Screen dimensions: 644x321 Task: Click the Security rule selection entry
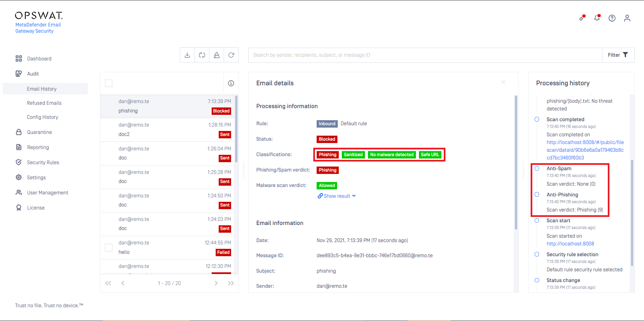click(572, 254)
